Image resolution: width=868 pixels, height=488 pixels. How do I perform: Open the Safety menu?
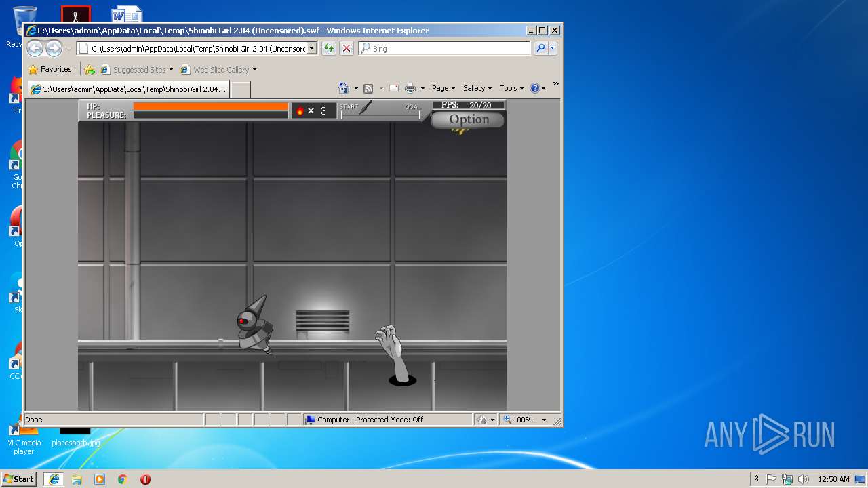point(477,88)
